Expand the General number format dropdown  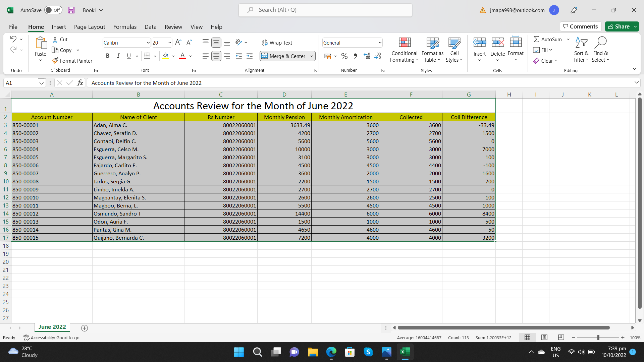click(380, 43)
